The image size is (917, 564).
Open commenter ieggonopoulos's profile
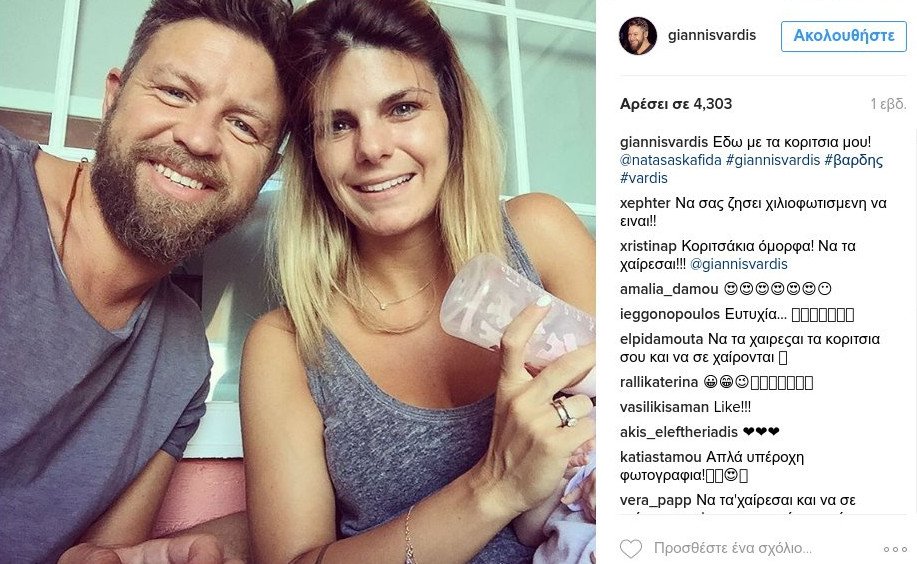tap(670, 315)
